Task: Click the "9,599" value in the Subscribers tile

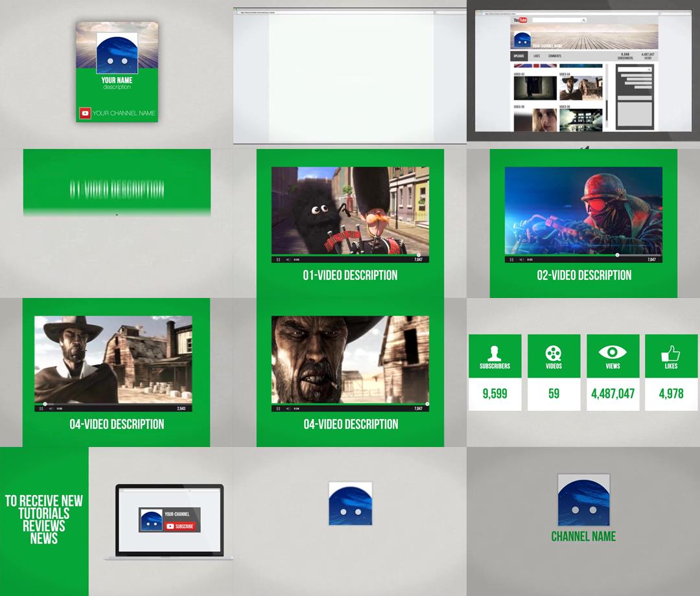Action: click(495, 394)
